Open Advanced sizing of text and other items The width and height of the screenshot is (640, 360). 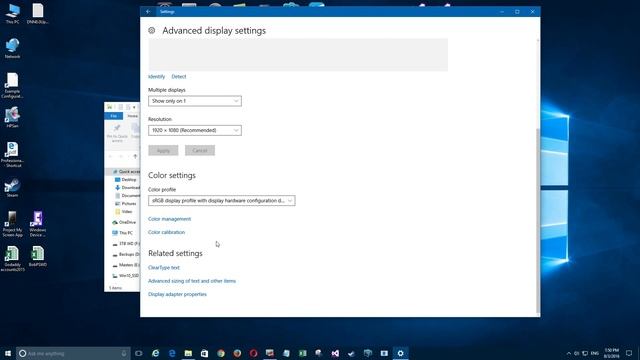(192, 281)
